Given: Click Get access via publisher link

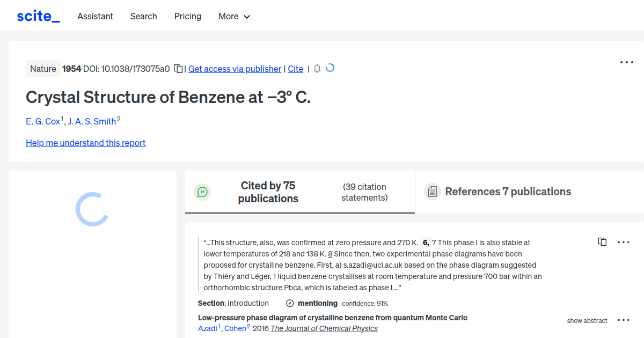Looking at the screenshot, I should pyautogui.click(x=235, y=69).
